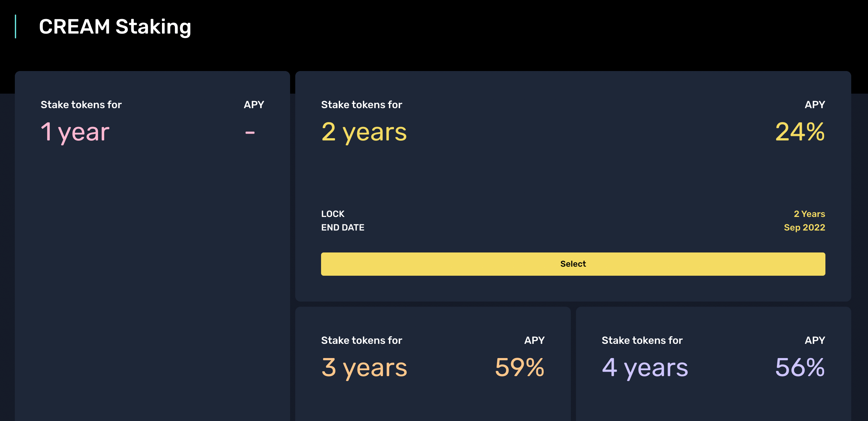This screenshot has width=868, height=421.
Task: Click the APY label in 2 years card
Action: tap(814, 105)
